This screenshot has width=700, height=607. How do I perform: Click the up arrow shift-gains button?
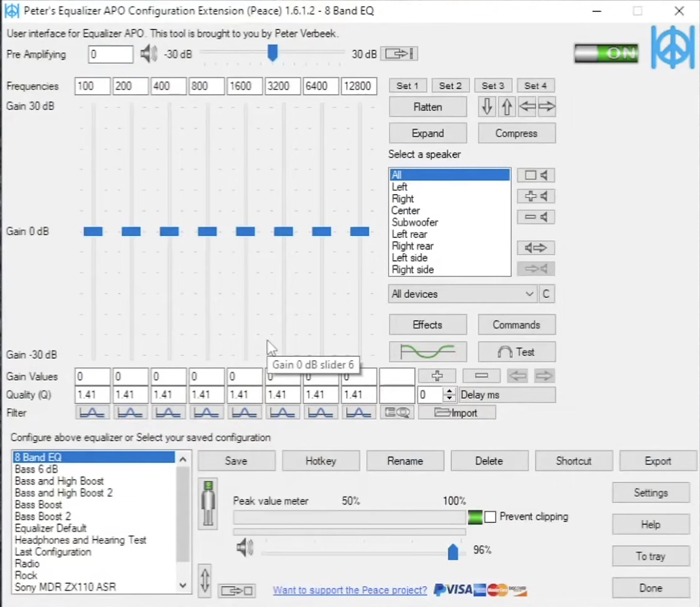click(x=507, y=107)
